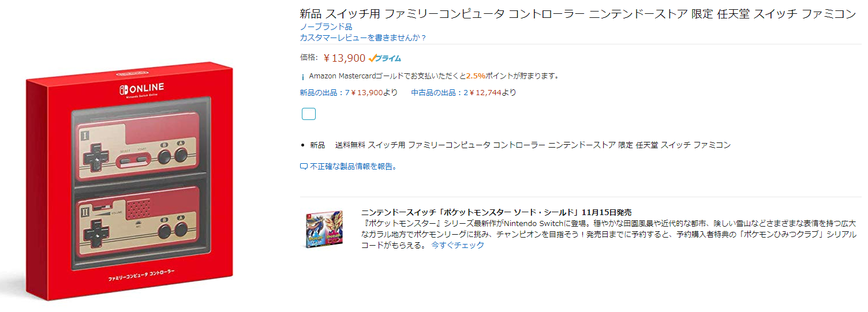Click 不正確な製品情報を報告 link
Screen dimensions: 868x312
[353, 166]
